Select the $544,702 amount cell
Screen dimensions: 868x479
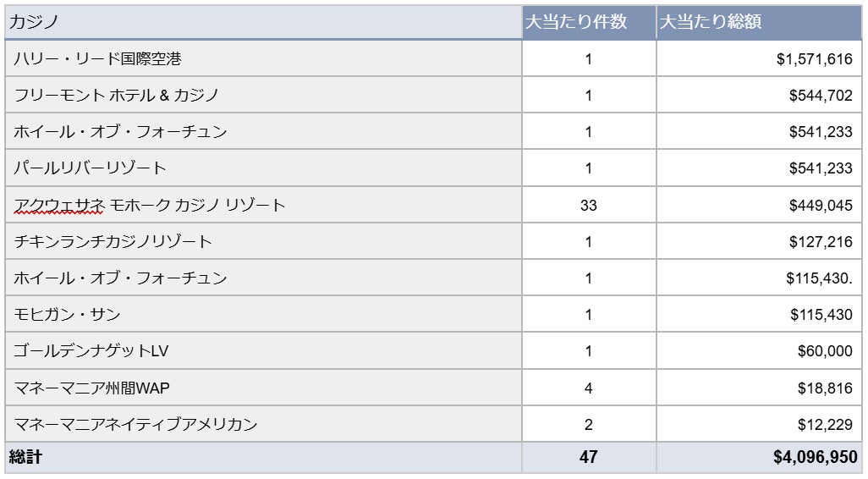(820, 96)
